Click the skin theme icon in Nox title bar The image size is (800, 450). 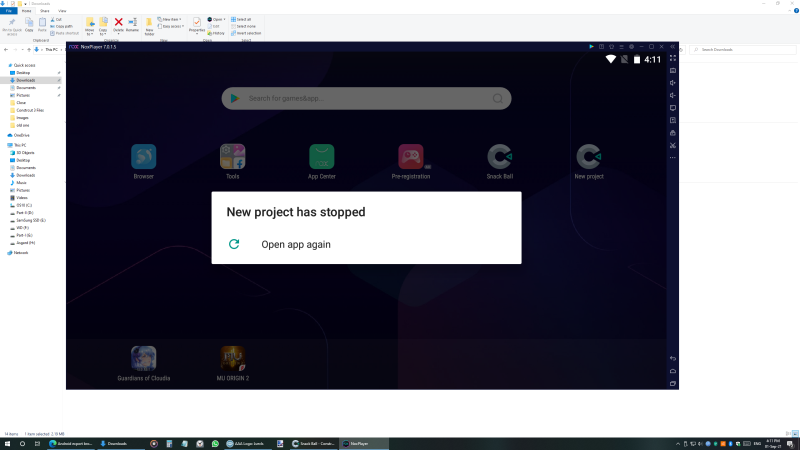[611, 46]
